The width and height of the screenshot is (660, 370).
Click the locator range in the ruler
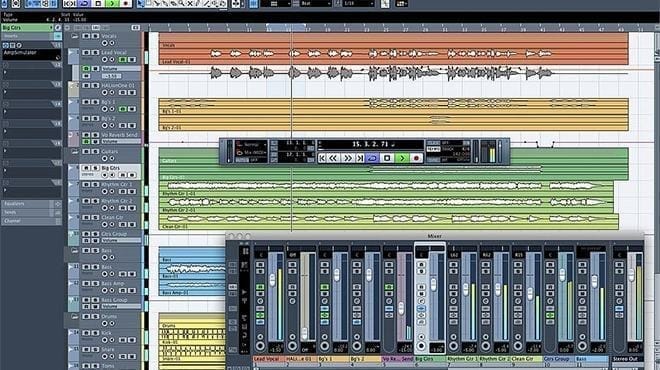[x=286, y=27]
